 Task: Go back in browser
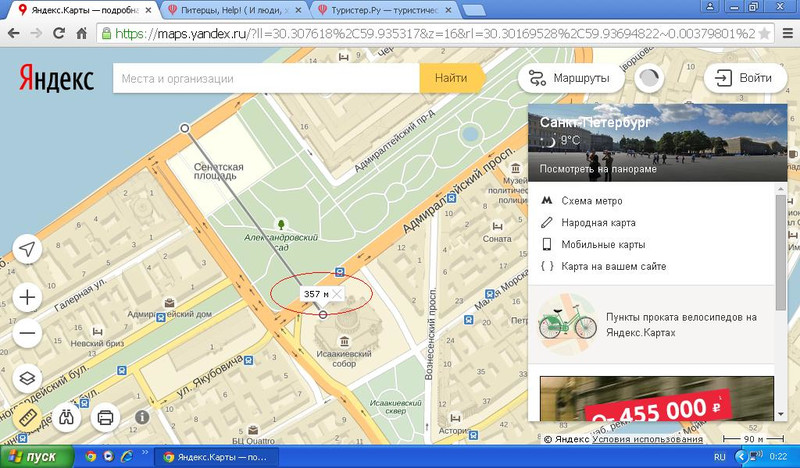14,34
